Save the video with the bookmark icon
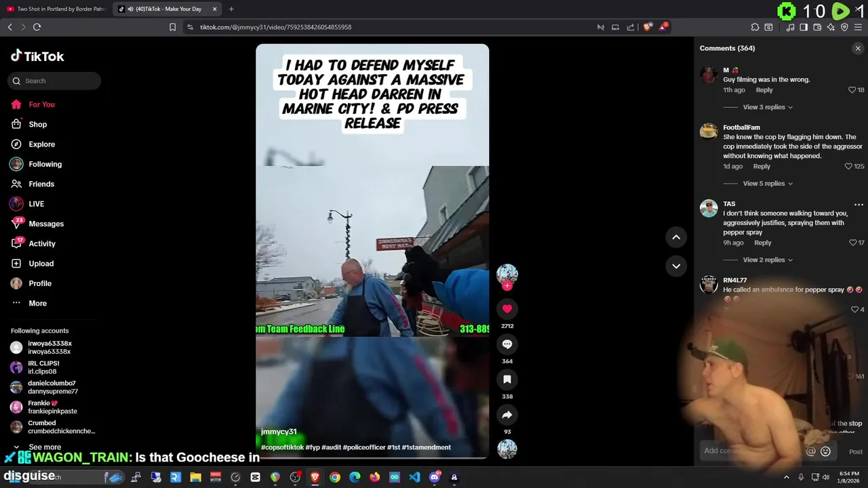The image size is (868, 488). [507, 380]
